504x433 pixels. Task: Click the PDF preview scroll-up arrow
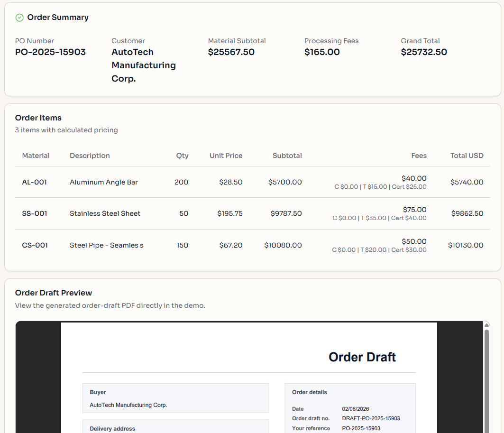[486, 325]
